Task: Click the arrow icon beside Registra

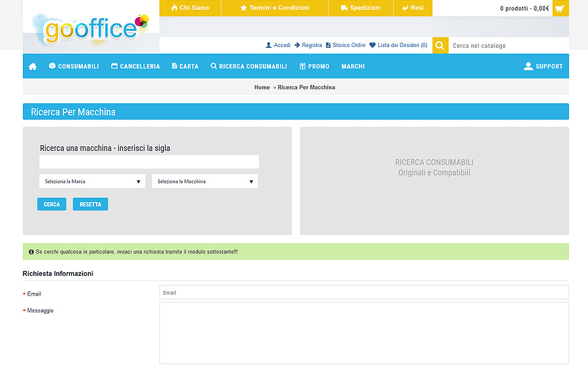Action: [x=297, y=45]
